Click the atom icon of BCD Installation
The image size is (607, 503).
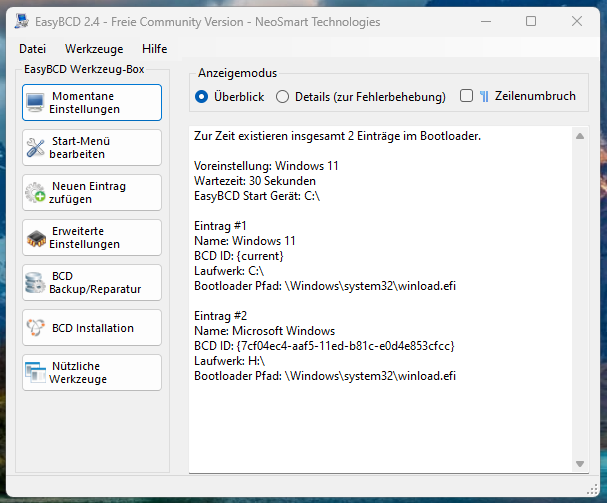pos(35,328)
